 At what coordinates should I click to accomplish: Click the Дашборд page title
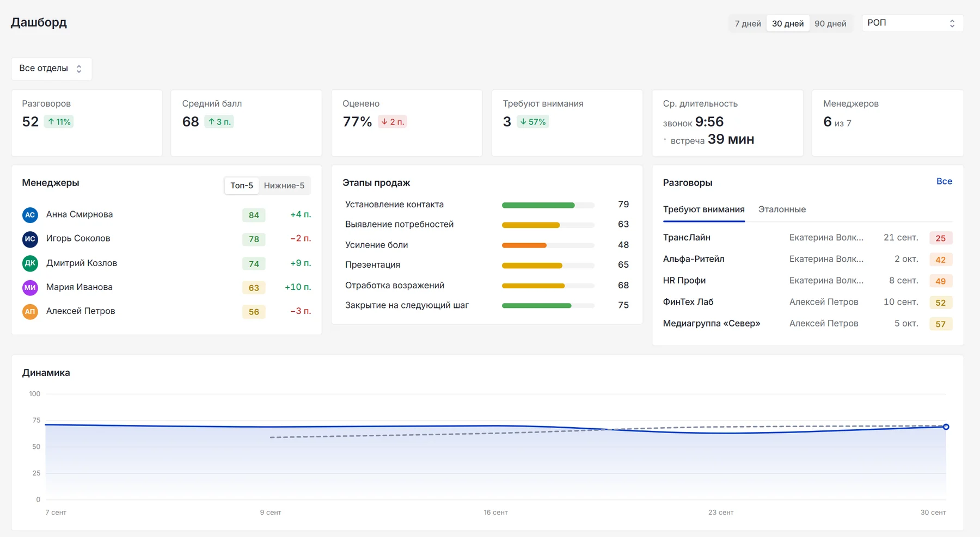[39, 23]
